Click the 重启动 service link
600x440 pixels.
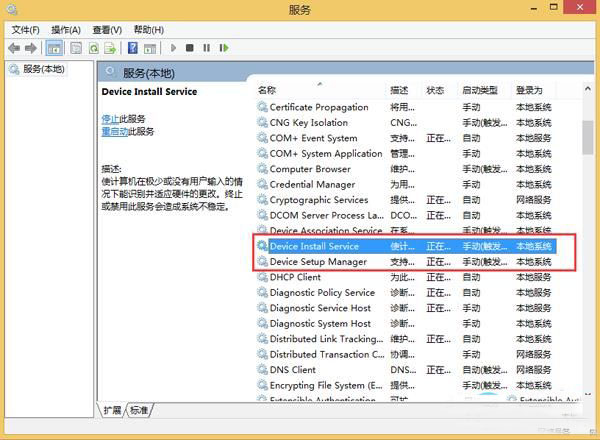[114, 131]
